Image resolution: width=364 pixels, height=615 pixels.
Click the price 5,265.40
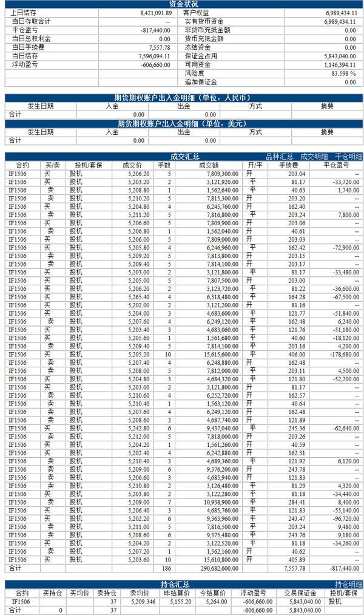pyautogui.click(x=139, y=297)
